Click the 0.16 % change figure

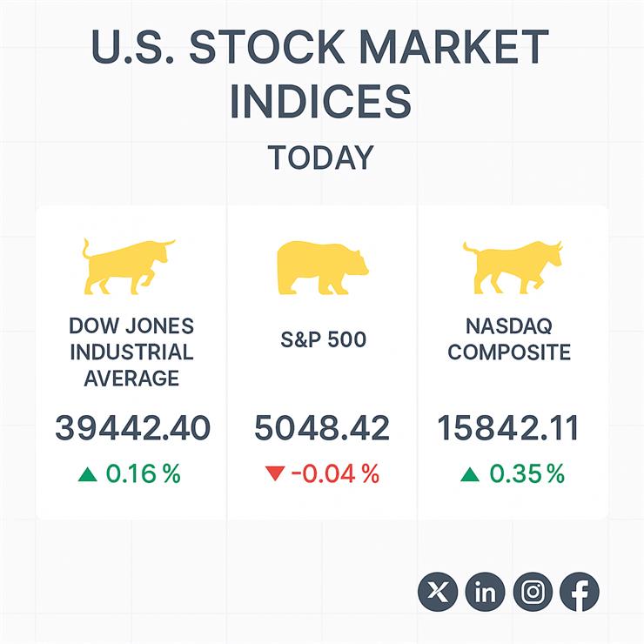pyautogui.click(x=143, y=474)
